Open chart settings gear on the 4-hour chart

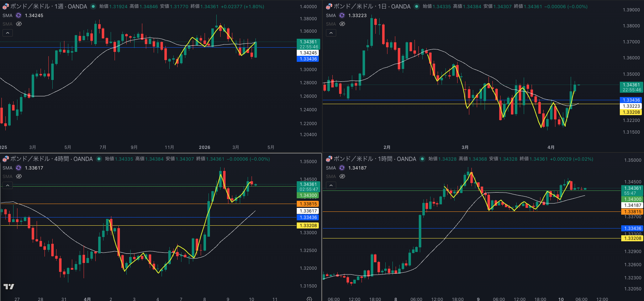309,299
